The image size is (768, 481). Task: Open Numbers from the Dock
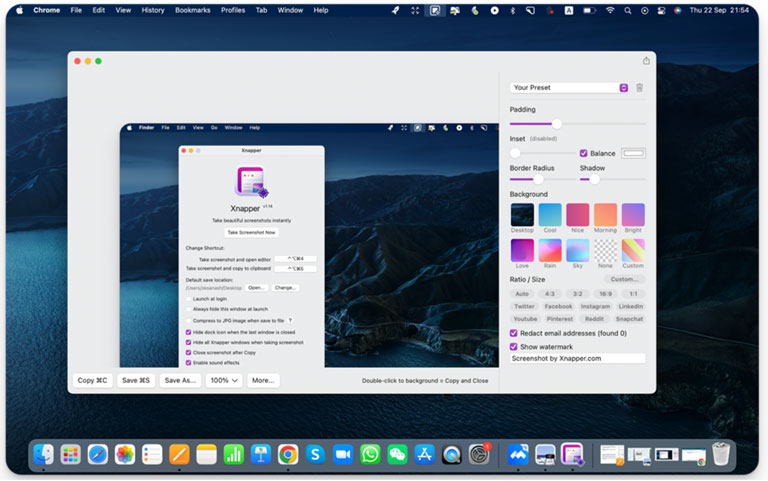(234, 455)
